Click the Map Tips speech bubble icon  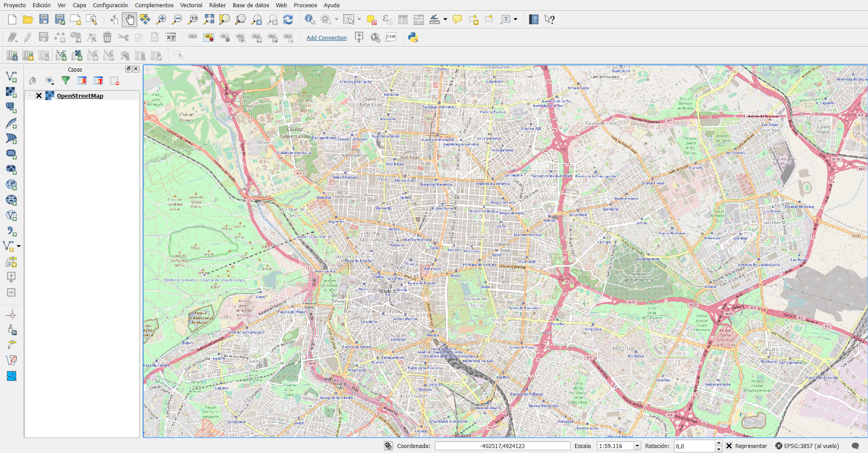coord(457,20)
